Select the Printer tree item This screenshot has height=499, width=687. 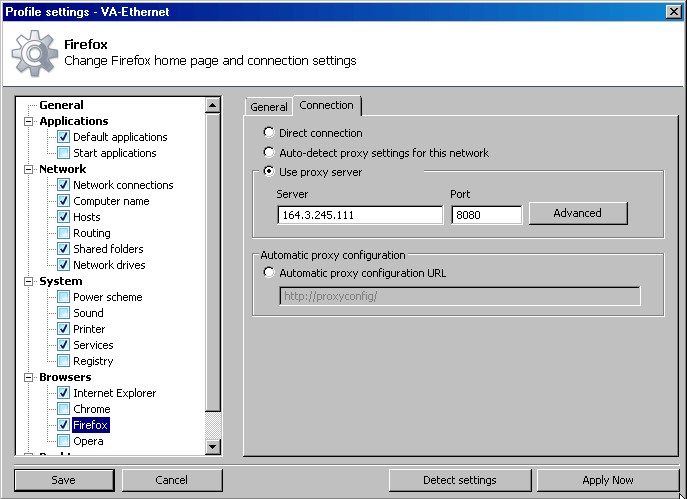pos(89,329)
